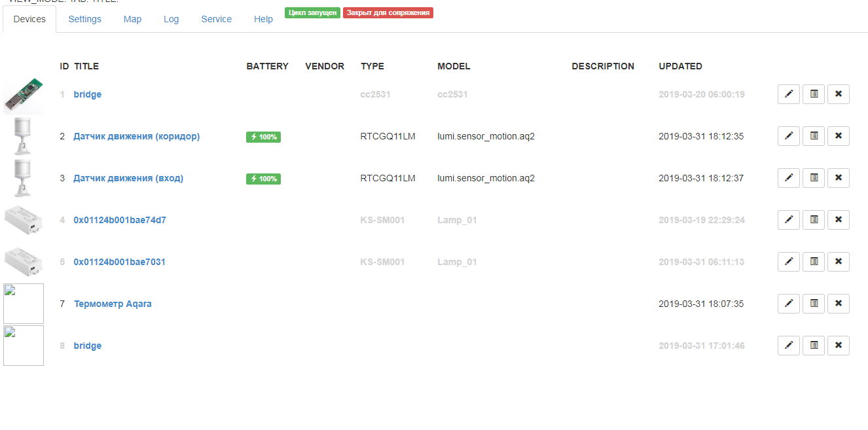868x430 pixels.
Task: Edit Датчик движения (вход) with pencil icon
Action: pos(789,178)
